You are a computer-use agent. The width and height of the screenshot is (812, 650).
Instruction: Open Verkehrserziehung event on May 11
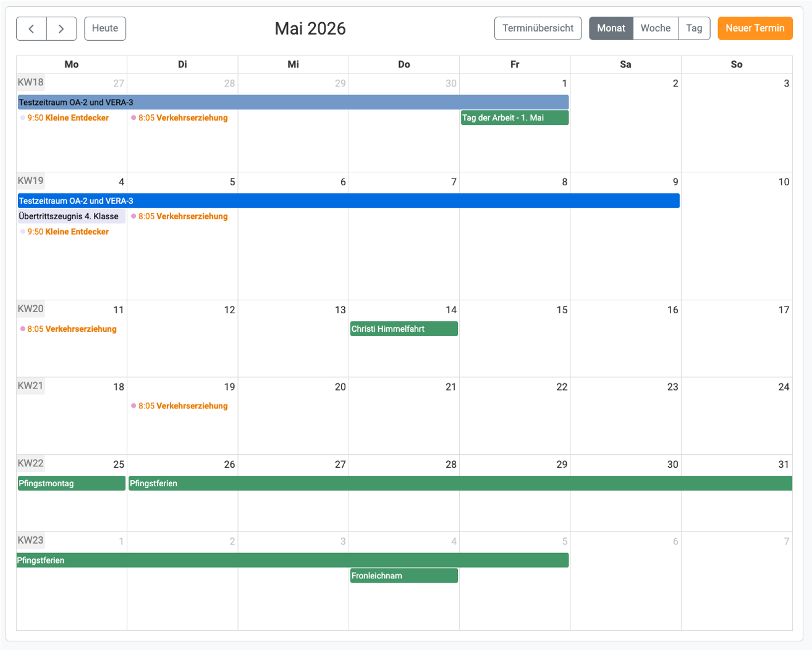71,329
